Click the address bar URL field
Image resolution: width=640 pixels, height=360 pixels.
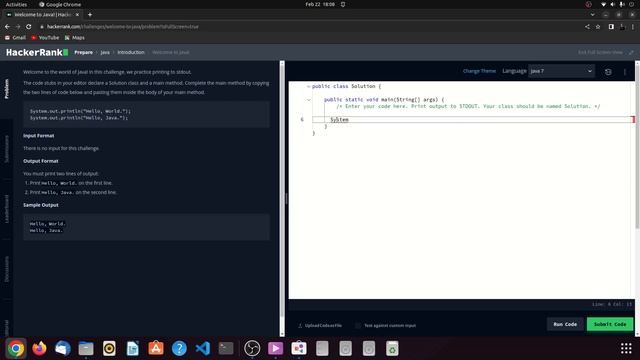pyautogui.click(x=310, y=27)
